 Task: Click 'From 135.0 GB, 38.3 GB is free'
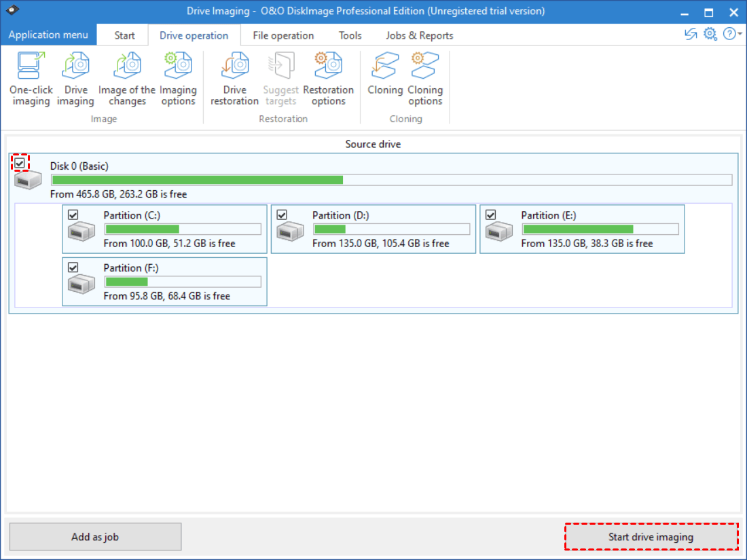point(587,243)
